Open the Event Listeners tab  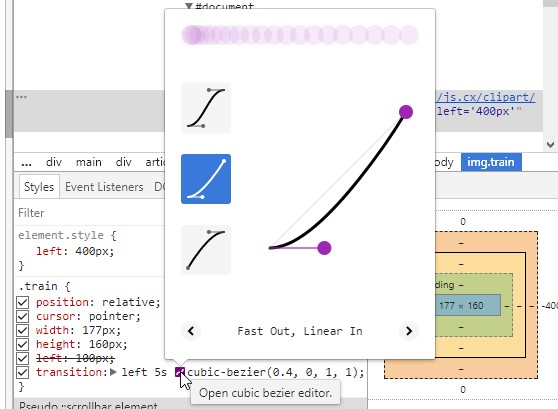(x=104, y=187)
